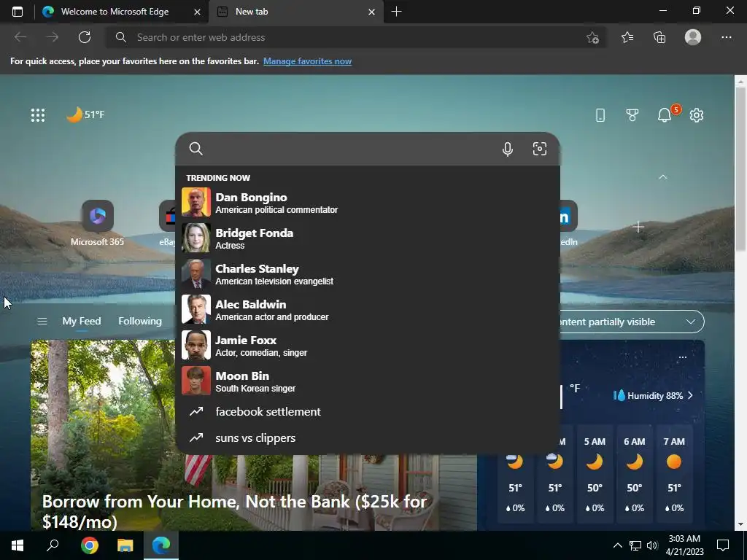
Task: Launch Google Chrome from taskbar
Action: (90, 545)
